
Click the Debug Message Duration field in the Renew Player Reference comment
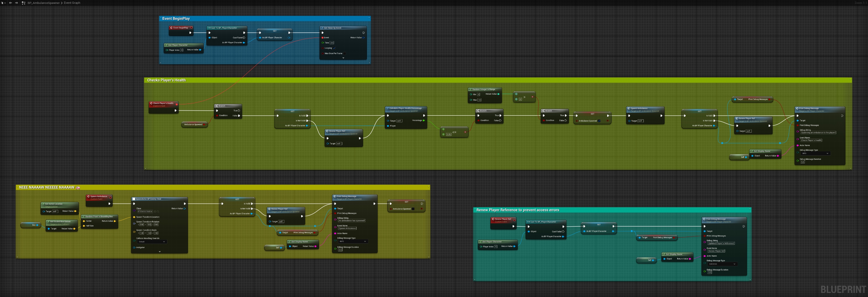click(709, 273)
